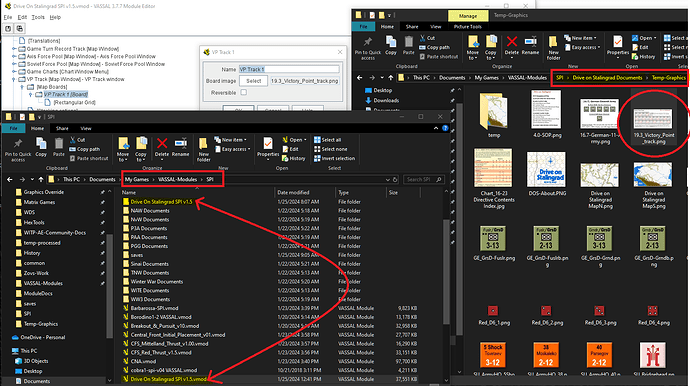Collapse the VP Track Map Window tree node

point(14,79)
